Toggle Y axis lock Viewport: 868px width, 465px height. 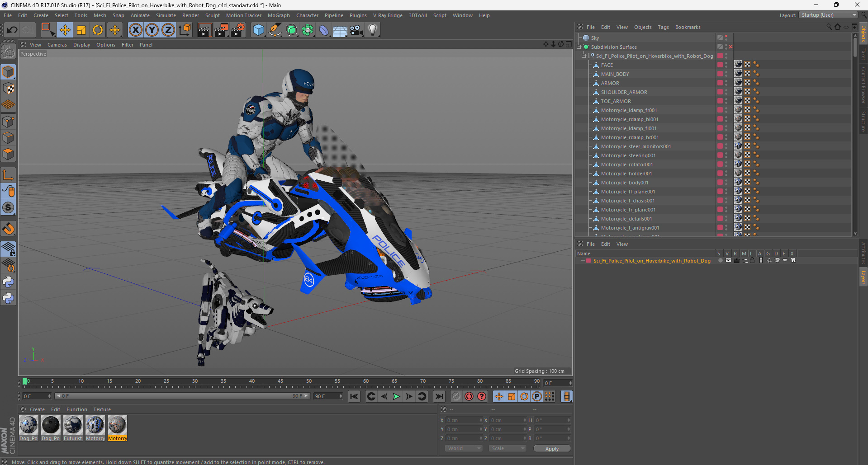pos(152,30)
